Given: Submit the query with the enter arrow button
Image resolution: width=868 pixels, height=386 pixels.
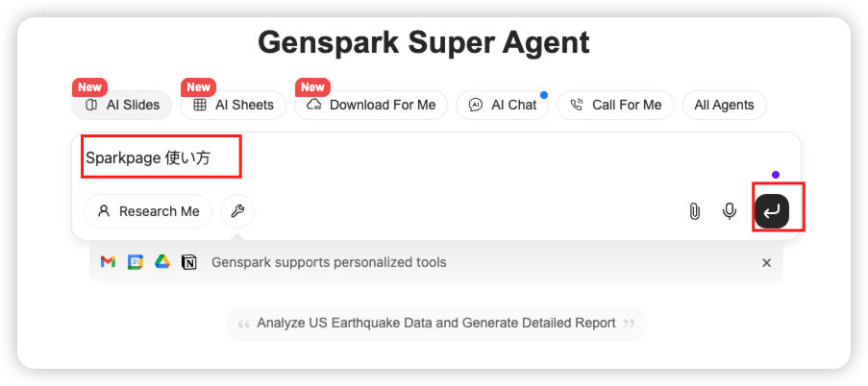Looking at the screenshot, I should pos(772,210).
